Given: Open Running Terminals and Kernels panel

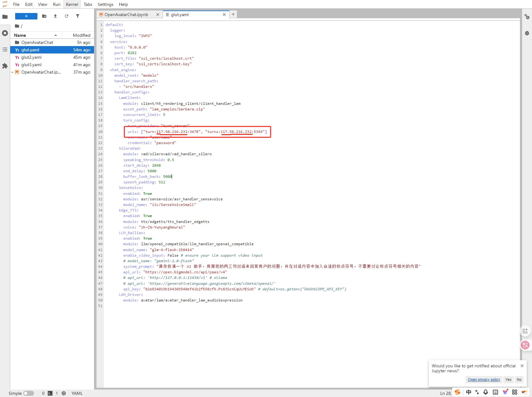Looking at the screenshot, I should click(5, 33).
